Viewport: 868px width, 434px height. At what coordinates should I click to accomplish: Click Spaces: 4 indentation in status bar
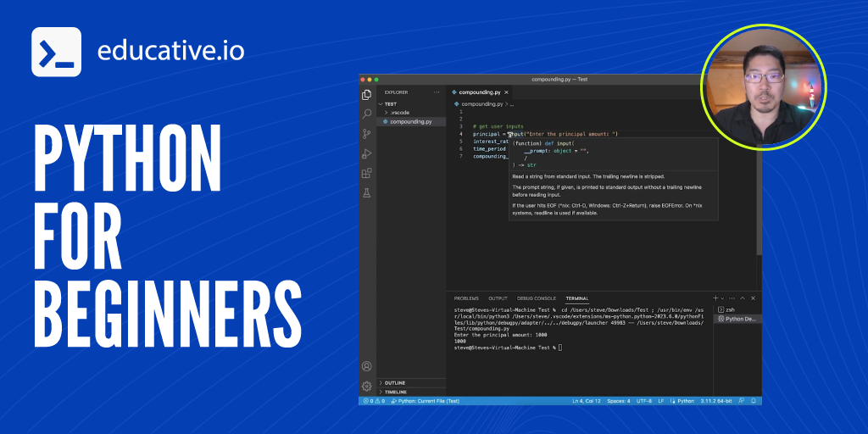(618, 400)
